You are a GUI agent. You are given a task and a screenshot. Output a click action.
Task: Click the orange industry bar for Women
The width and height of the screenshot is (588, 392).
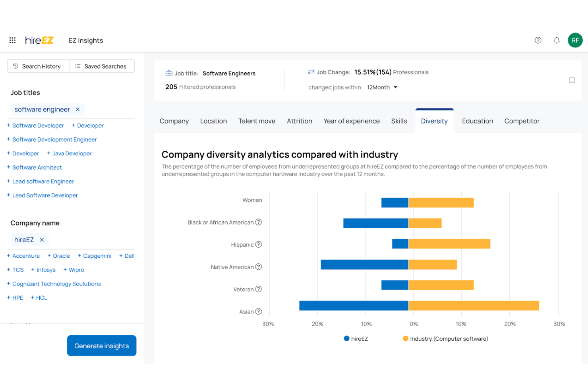coord(441,203)
